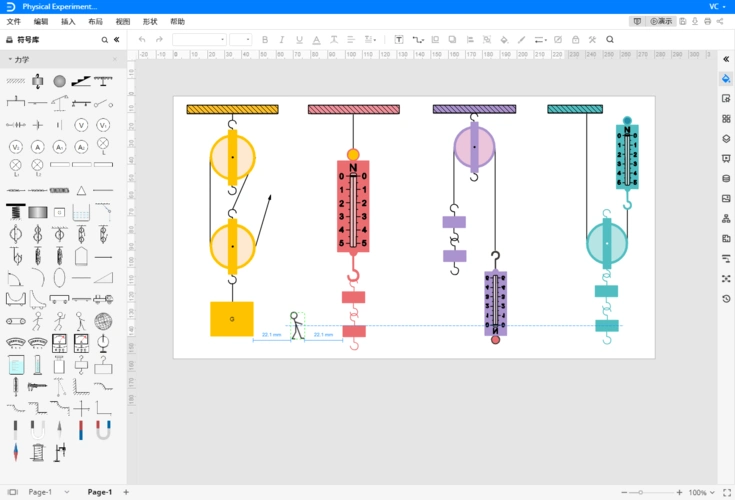The image size is (735, 500).
Task: Toggle bold text formatting
Action: click(265, 40)
